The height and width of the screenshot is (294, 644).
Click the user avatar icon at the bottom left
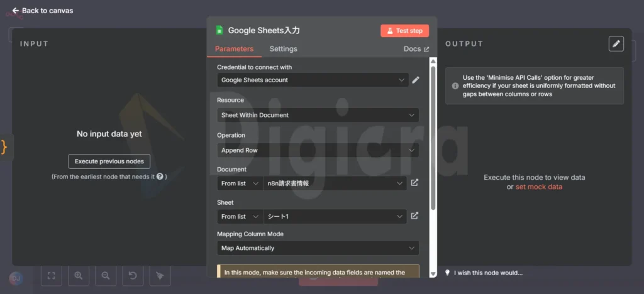click(16, 279)
